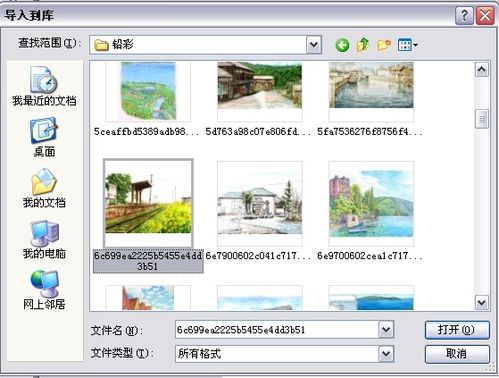Select the bottom-row thumbnail with blue sea island
The height and width of the screenshot is (378, 499).
pos(371,298)
